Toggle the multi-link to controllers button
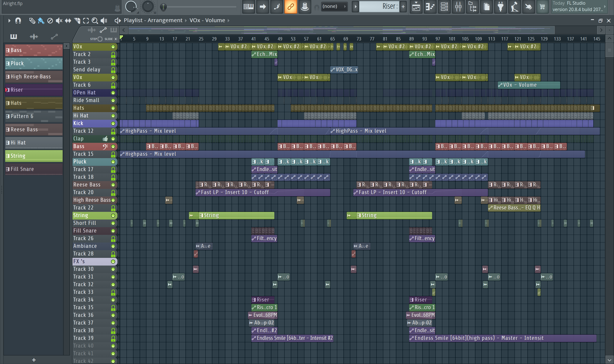614x364 pixels. [x=291, y=7]
